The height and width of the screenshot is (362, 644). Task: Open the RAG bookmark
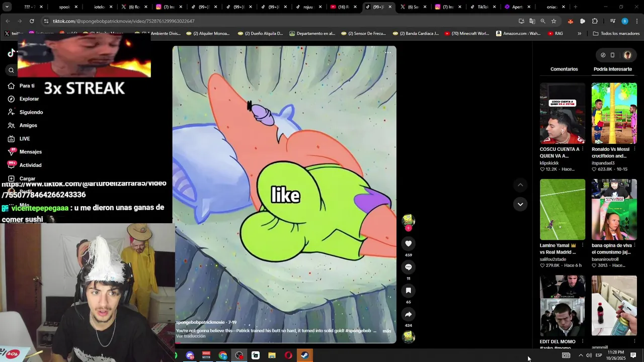pyautogui.click(x=555, y=34)
